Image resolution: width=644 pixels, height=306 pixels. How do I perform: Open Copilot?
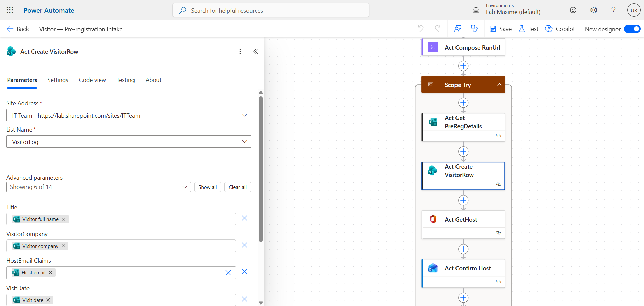[x=560, y=29]
